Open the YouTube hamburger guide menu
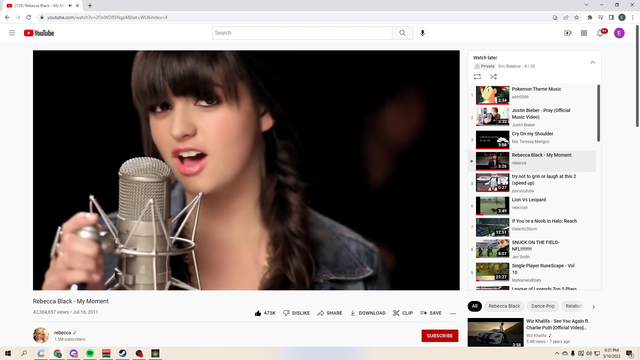Screen dimensions: 640x360 (x=12, y=33)
